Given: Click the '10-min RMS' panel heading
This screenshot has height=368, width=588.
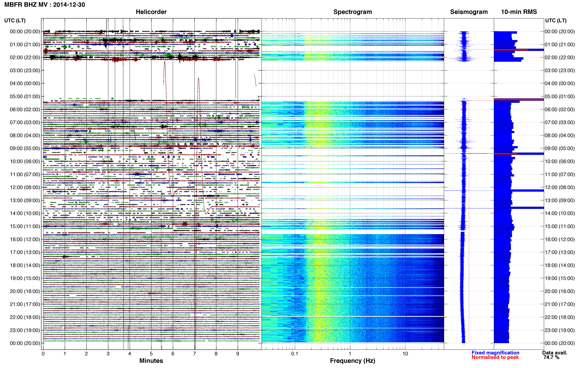Looking at the screenshot, I should (x=519, y=12).
